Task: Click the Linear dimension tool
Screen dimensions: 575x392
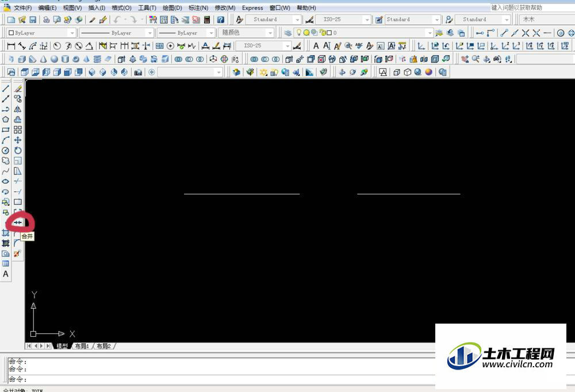Action: tap(11, 46)
